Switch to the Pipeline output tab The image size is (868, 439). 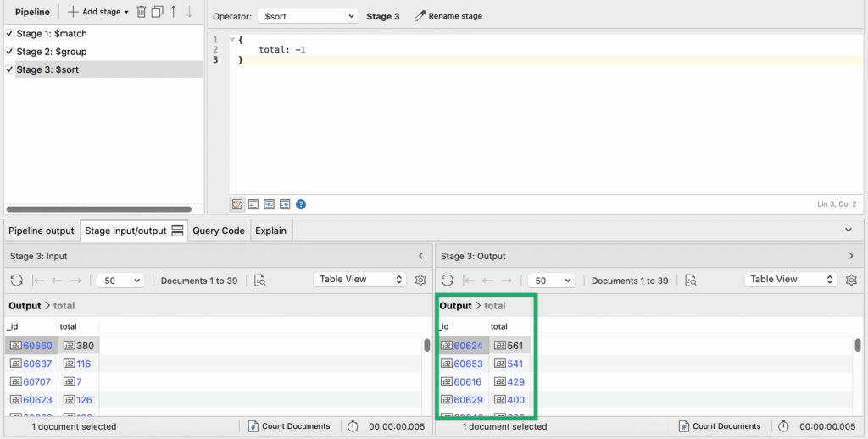point(42,231)
